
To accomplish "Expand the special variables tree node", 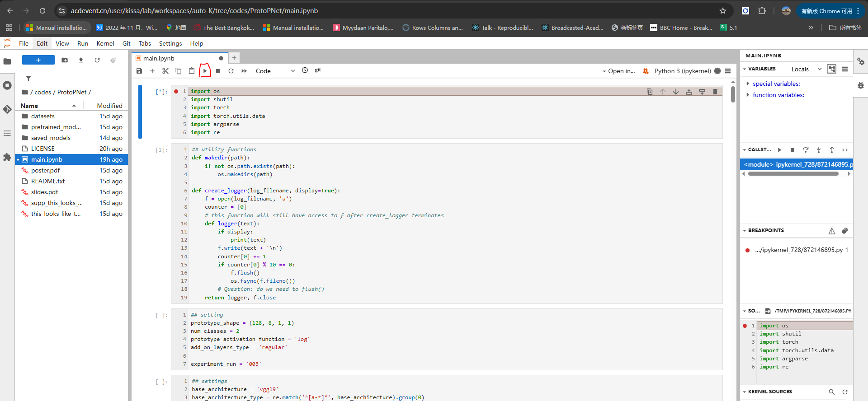I will tap(748, 84).
